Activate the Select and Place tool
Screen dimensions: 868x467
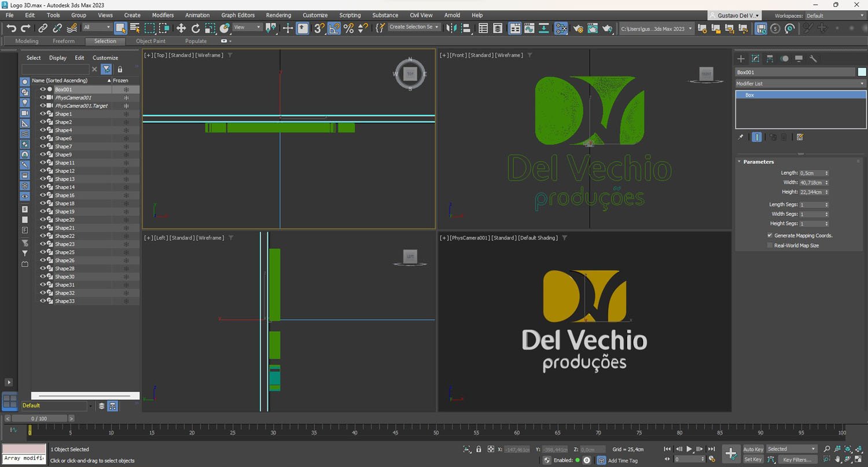(x=225, y=28)
